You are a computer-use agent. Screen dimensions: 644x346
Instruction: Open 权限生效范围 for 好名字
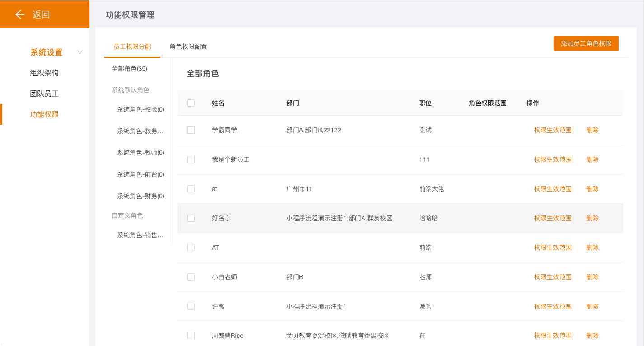(552, 218)
